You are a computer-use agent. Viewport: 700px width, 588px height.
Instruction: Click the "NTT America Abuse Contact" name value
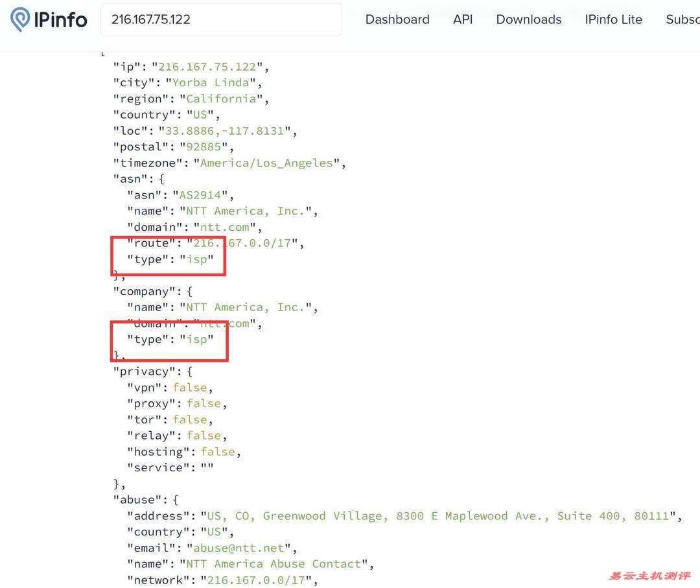[x=277, y=564]
